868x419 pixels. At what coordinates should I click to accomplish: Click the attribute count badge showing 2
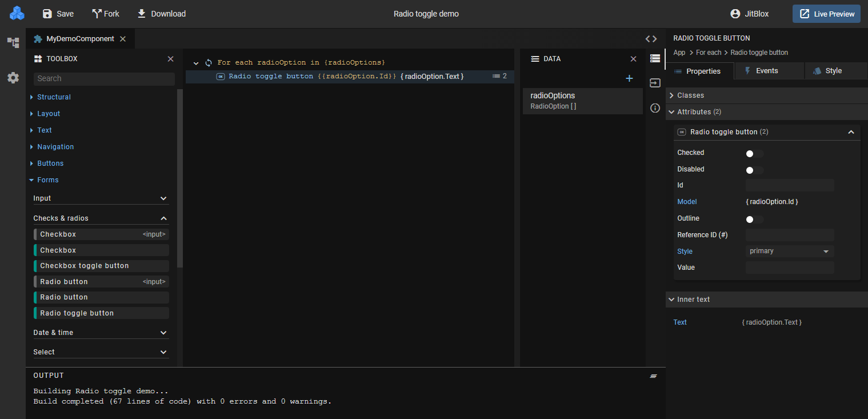pyautogui.click(x=500, y=76)
